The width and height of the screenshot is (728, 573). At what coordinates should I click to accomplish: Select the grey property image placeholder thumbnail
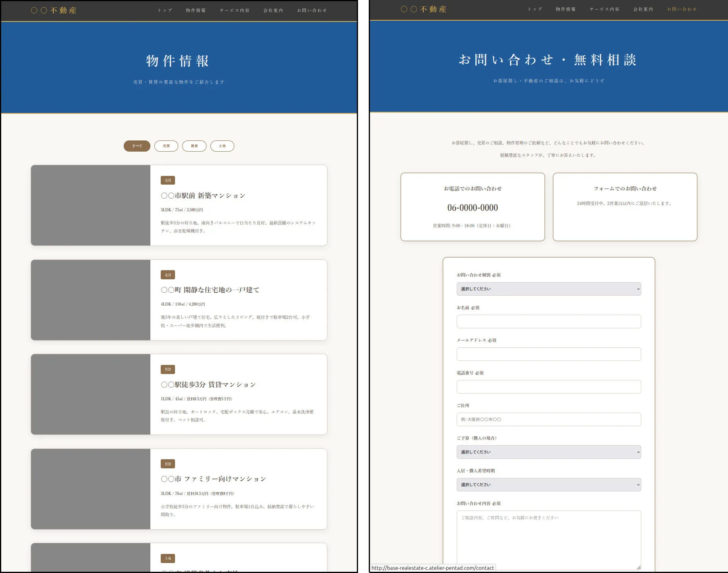pos(90,205)
